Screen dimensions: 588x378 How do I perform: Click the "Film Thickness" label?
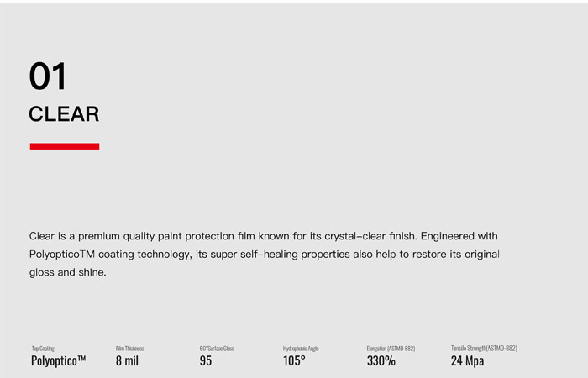tap(129, 349)
